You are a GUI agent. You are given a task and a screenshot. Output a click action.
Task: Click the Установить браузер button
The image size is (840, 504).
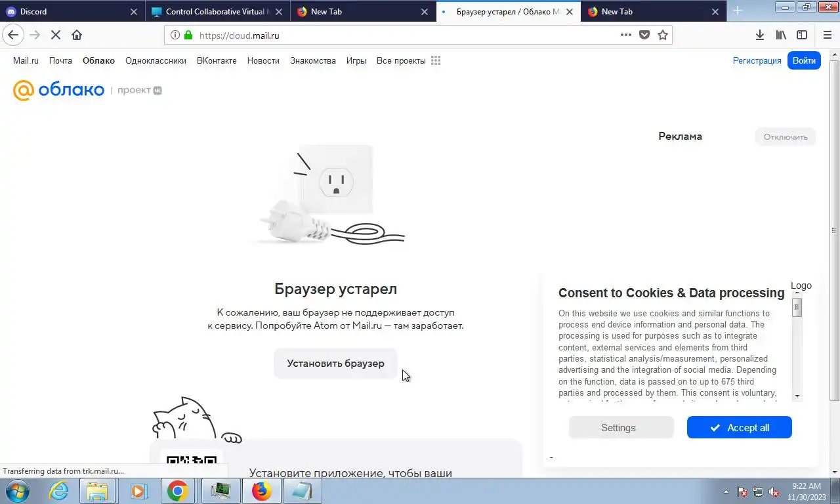(x=335, y=364)
